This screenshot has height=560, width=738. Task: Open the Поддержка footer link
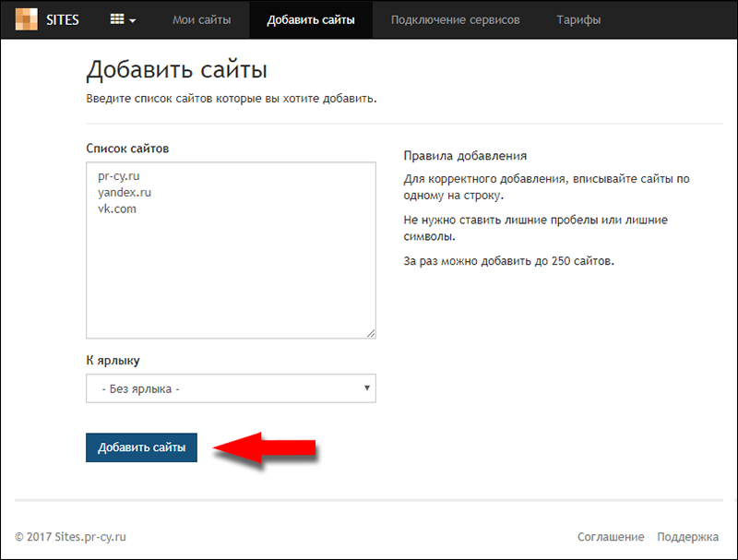pyautogui.click(x=687, y=536)
